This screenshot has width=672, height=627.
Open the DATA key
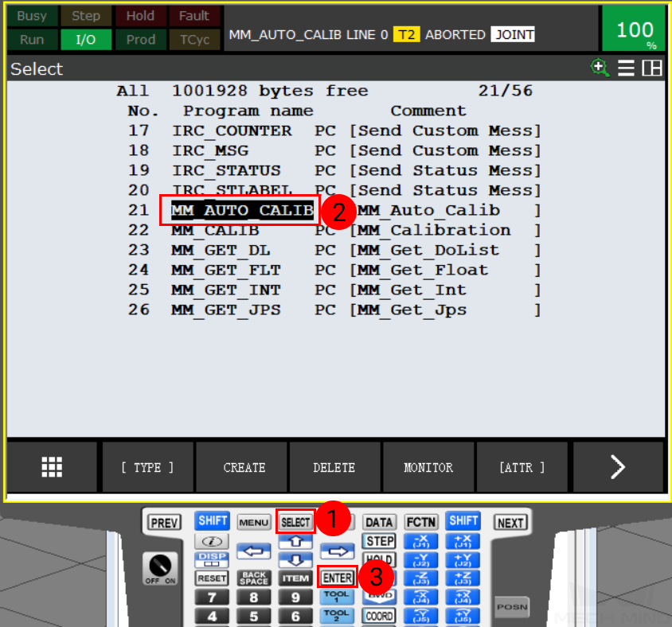379,523
